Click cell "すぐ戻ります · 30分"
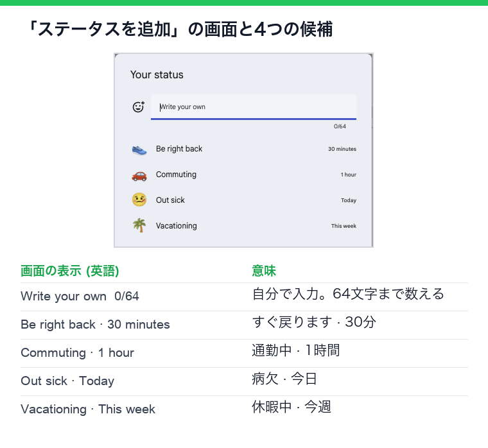Screen dimensions: 488x448 pyautogui.click(x=314, y=322)
